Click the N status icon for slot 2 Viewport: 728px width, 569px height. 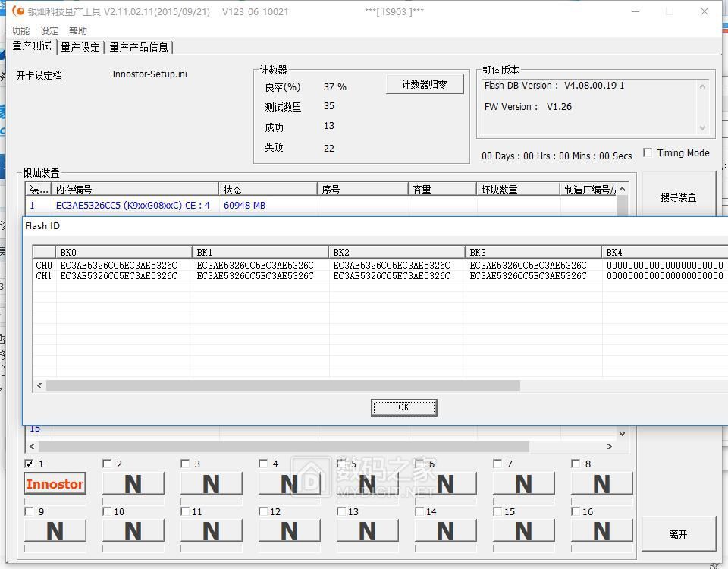(x=133, y=483)
